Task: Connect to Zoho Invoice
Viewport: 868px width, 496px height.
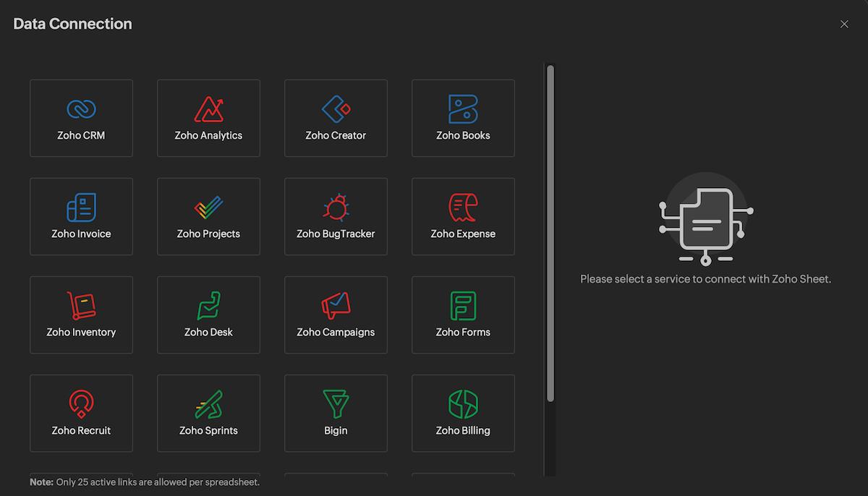Action: pyautogui.click(x=81, y=216)
